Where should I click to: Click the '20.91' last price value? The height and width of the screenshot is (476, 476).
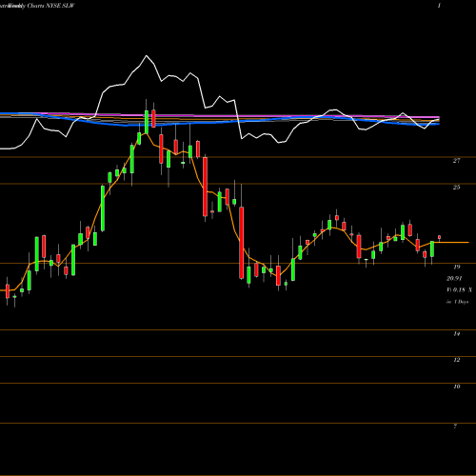[454, 279]
